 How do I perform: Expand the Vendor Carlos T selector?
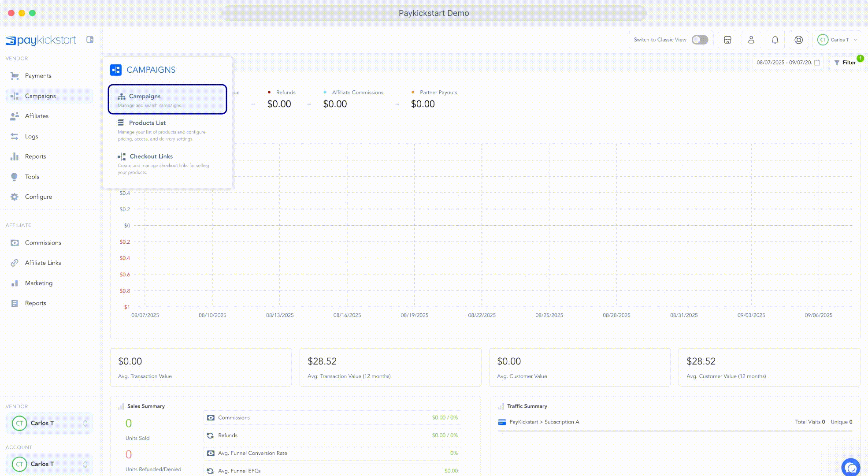(50, 423)
